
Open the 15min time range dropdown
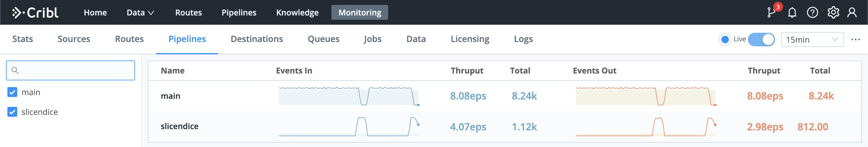click(812, 40)
